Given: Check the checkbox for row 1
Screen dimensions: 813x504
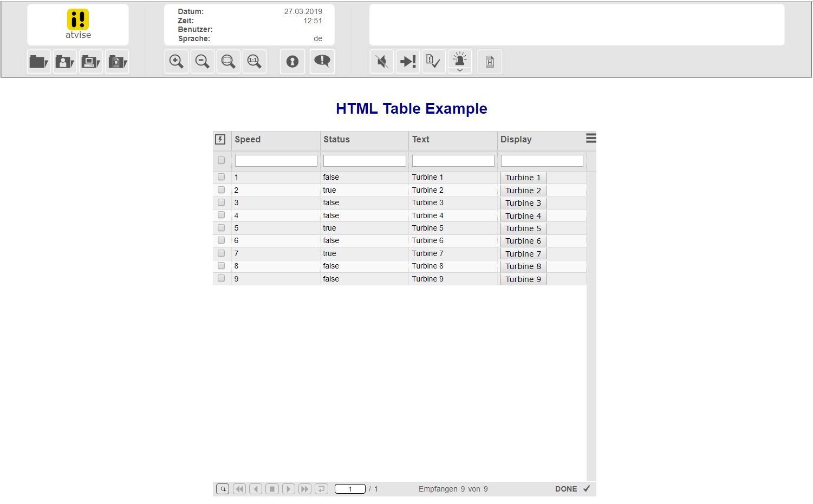Looking at the screenshot, I should coord(221,177).
